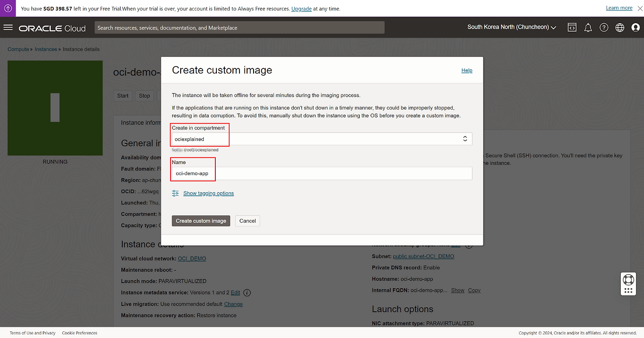Open the notifications bell
The image size is (644, 338).
point(588,28)
